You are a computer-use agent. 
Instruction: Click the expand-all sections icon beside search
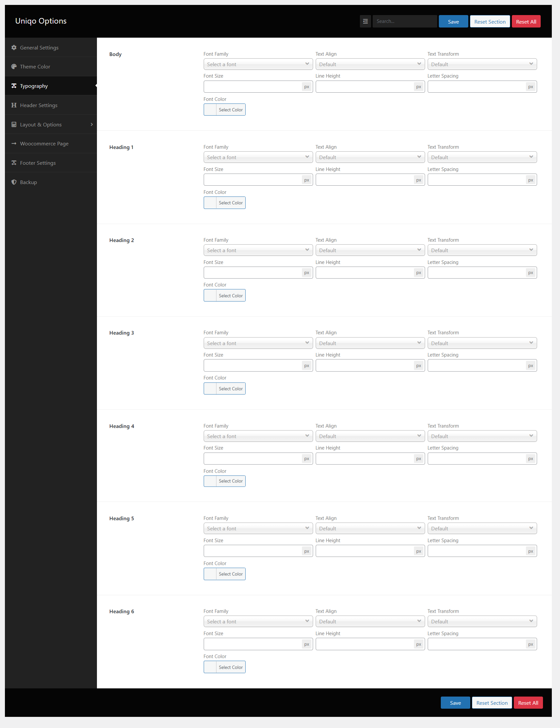(x=365, y=21)
